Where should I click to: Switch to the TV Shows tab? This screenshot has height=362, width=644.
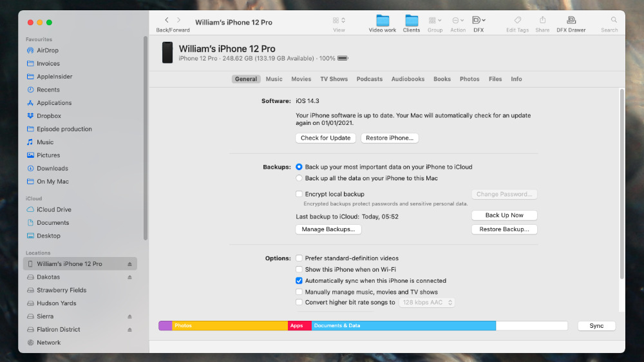coord(334,79)
